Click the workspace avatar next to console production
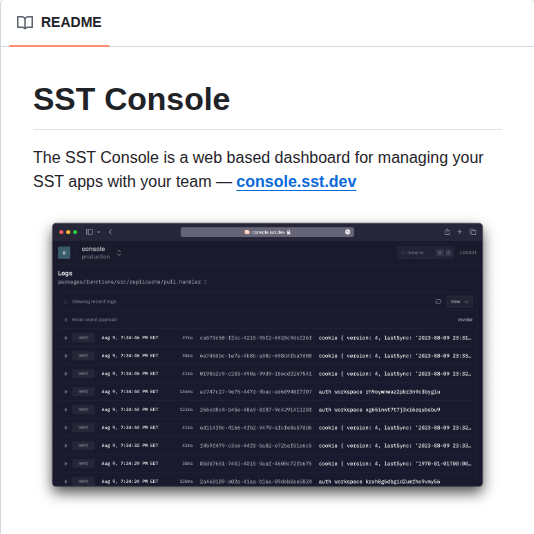The image size is (534, 534). click(x=64, y=253)
